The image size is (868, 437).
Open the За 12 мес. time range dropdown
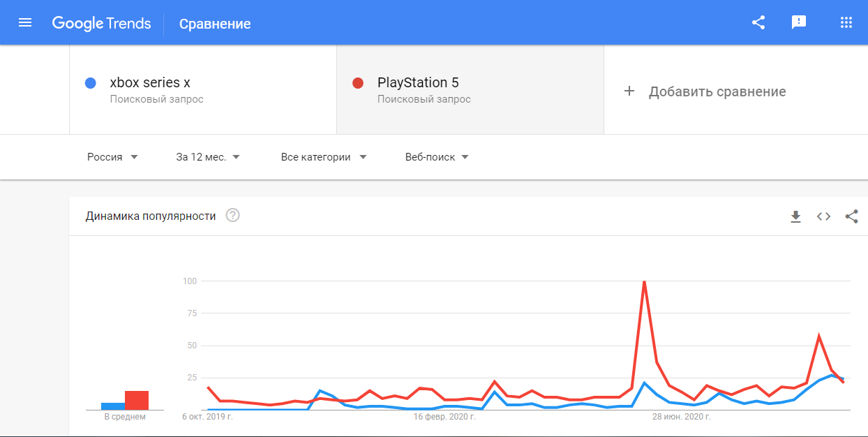click(208, 157)
